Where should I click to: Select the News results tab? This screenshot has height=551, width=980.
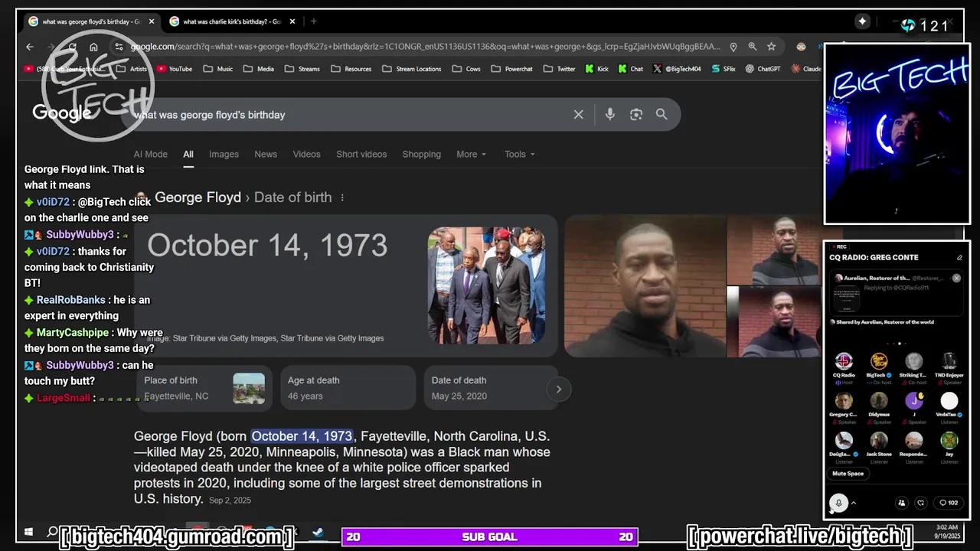(266, 155)
